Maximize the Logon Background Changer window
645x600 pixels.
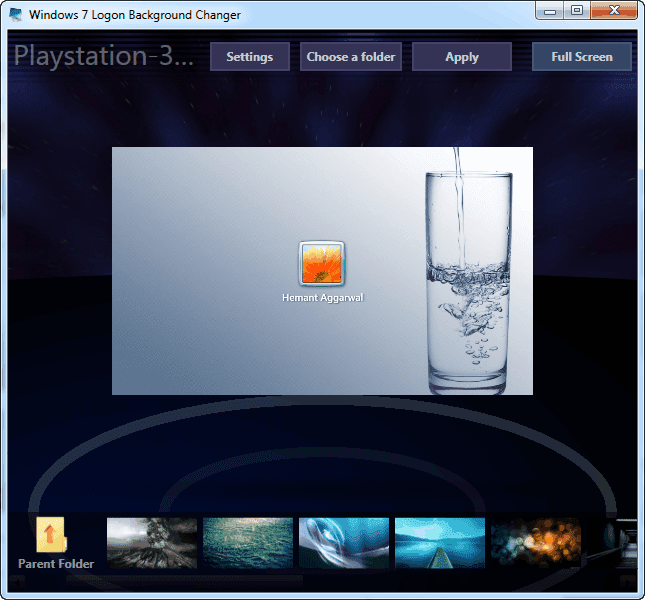click(x=577, y=11)
